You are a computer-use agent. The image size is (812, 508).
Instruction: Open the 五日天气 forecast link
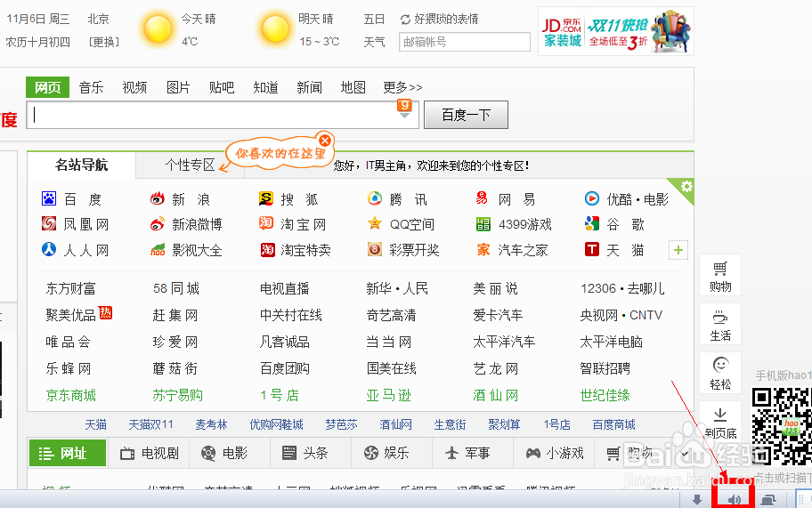click(374, 30)
